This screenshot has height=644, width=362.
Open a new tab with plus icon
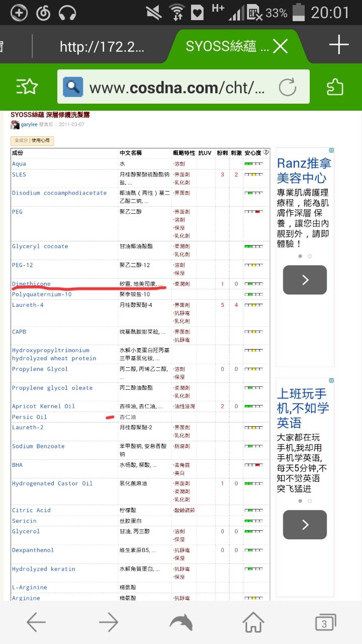point(339,45)
